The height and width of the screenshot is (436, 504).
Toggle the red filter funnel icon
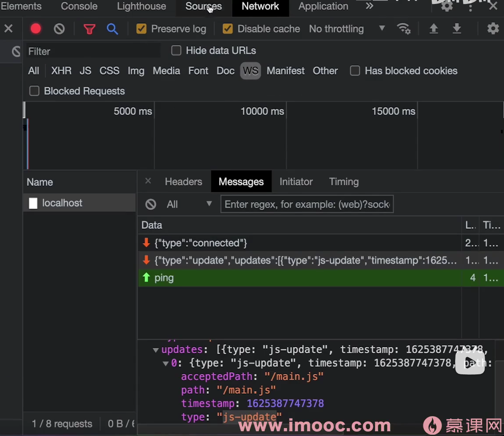click(89, 29)
